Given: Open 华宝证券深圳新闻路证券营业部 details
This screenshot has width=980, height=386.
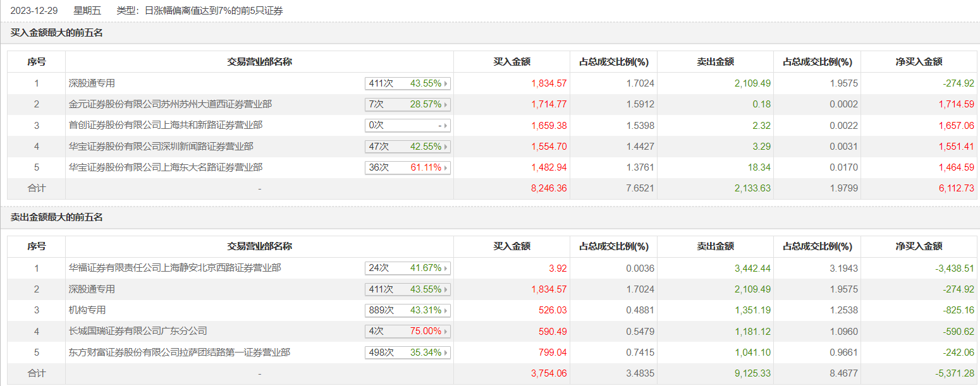Looking at the screenshot, I should (x=161, y=147).
